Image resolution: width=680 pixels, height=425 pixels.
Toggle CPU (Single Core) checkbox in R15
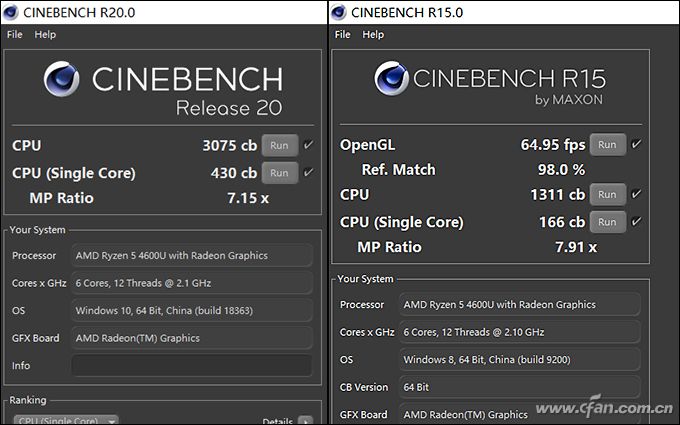[x=636, y=221]
